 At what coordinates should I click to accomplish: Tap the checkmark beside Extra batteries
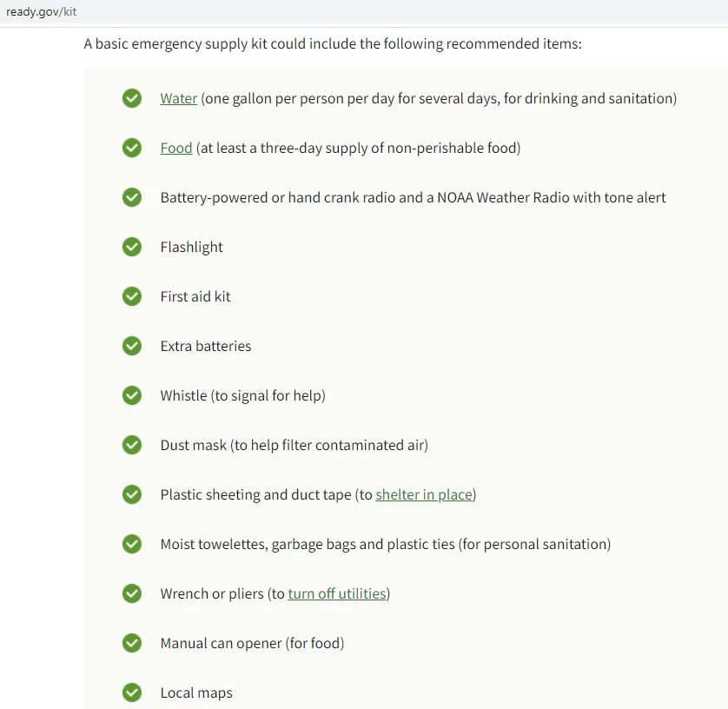tap(132, 346)
